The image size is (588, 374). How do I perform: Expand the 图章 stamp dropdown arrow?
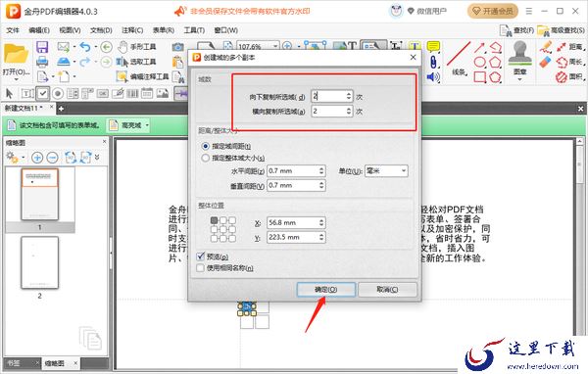click(519, 79)
